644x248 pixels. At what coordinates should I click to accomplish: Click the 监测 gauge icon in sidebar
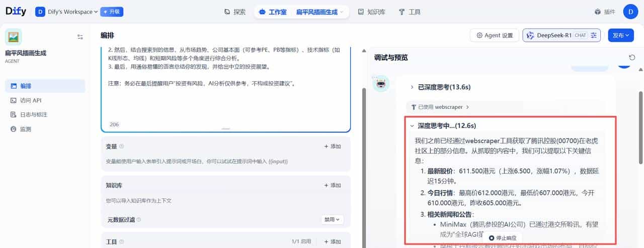pyautogui.click(x=14, y=129)
